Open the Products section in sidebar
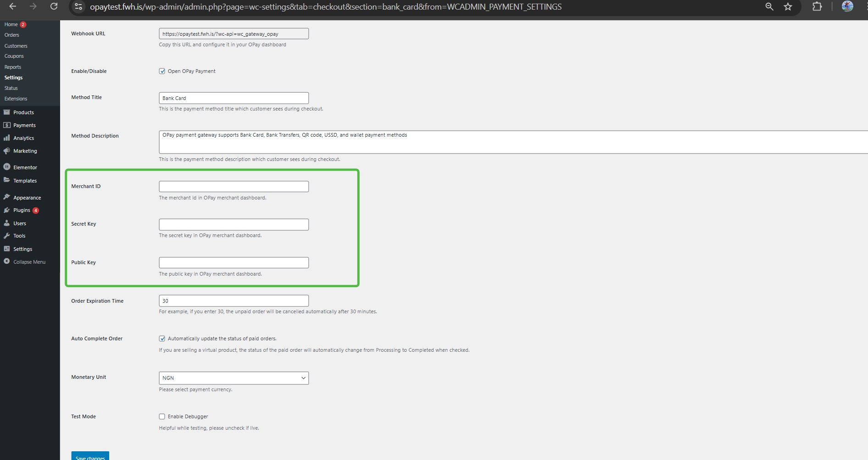Image resolution: width=868 pixels, height=460 pixels. (x=23, y=112)
